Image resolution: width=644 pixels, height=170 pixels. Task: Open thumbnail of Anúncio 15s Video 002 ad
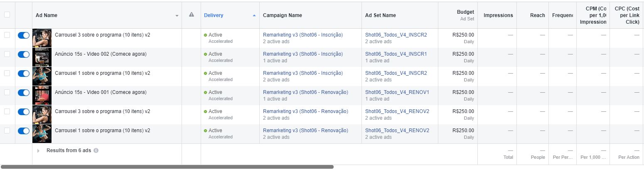42,57
